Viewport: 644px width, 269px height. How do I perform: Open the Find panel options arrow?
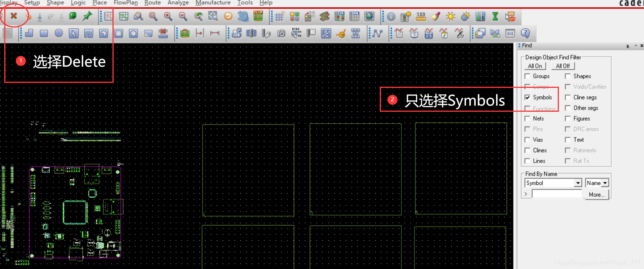(636, 46)
